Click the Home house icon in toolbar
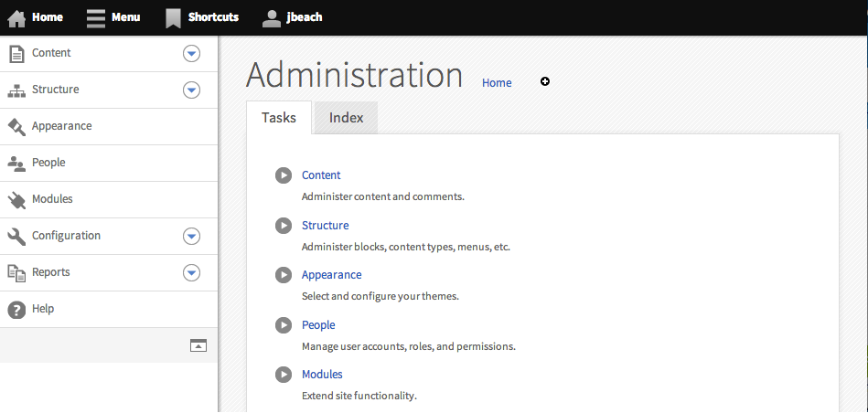Image resolution: width=868 pixels, height=413 pixels. click(16, 18)
